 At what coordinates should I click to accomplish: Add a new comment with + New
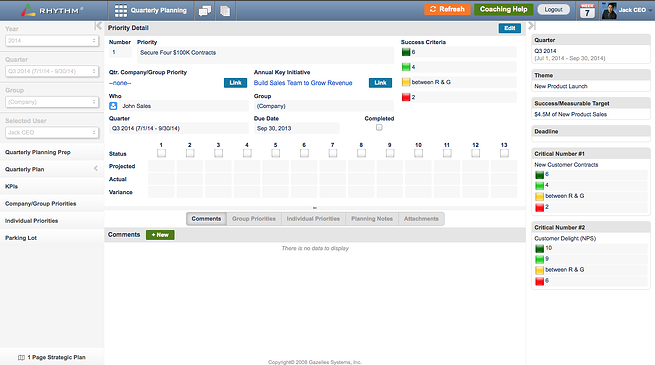coord(160,235)
